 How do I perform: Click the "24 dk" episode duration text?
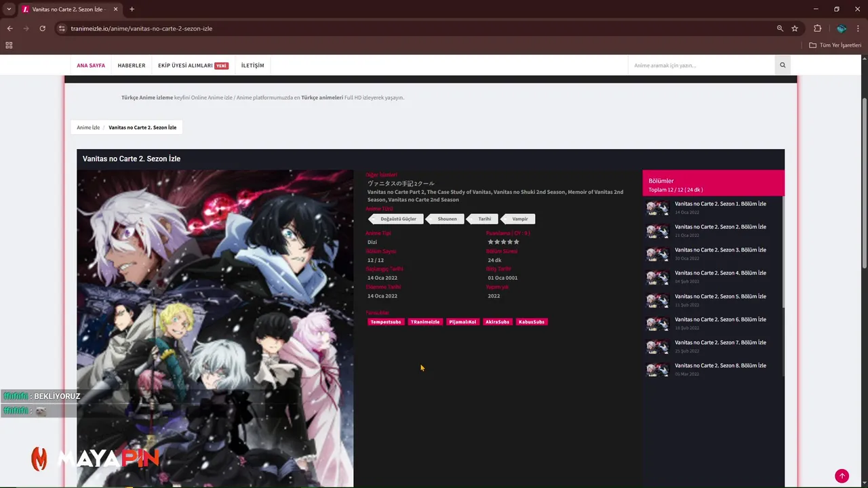(494, 260)
